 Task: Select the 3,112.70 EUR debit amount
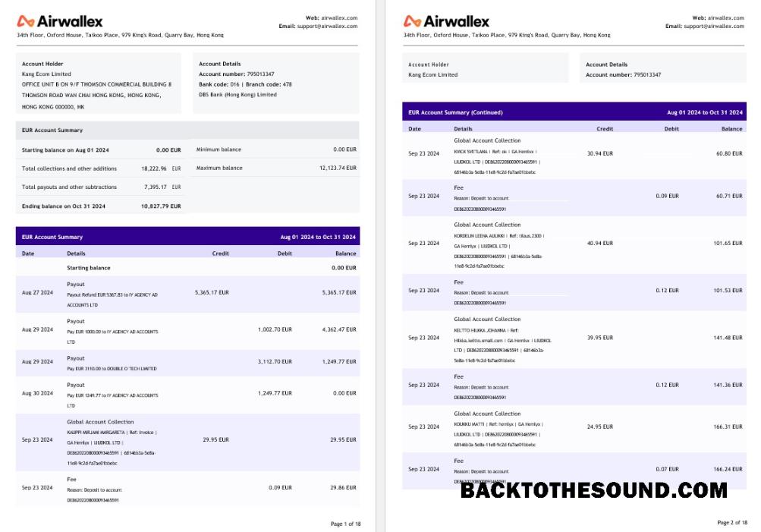[275, 362]
